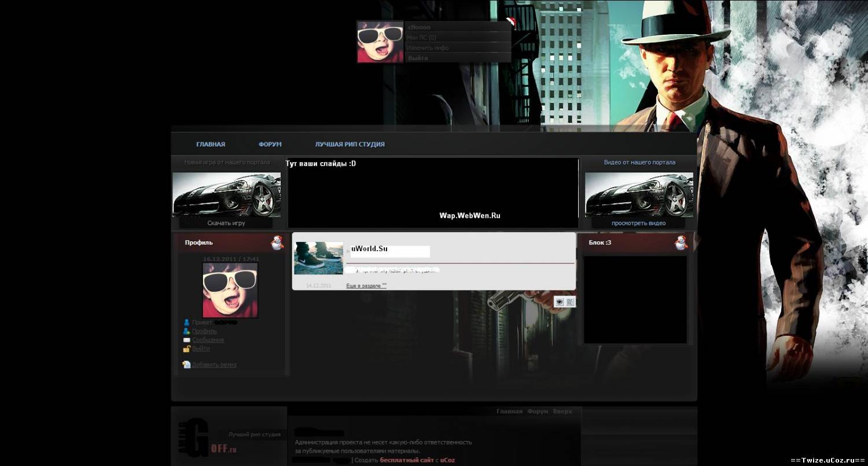
Task: Click the eye view-mode icon below the post
Action: click(x=559, y=302)
